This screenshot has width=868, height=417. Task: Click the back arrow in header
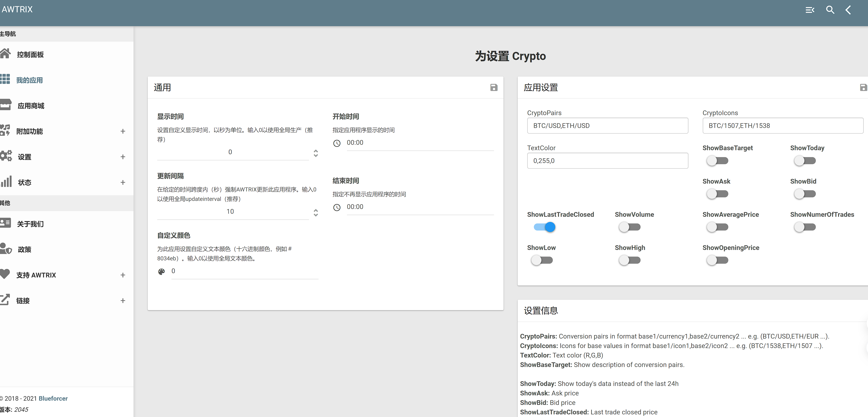(848, 10)
